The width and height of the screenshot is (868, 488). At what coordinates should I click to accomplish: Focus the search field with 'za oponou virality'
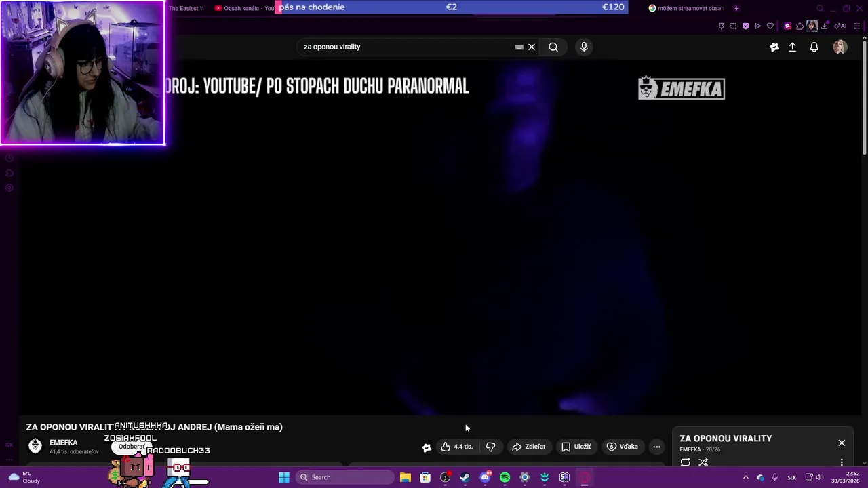coord(407,47)
